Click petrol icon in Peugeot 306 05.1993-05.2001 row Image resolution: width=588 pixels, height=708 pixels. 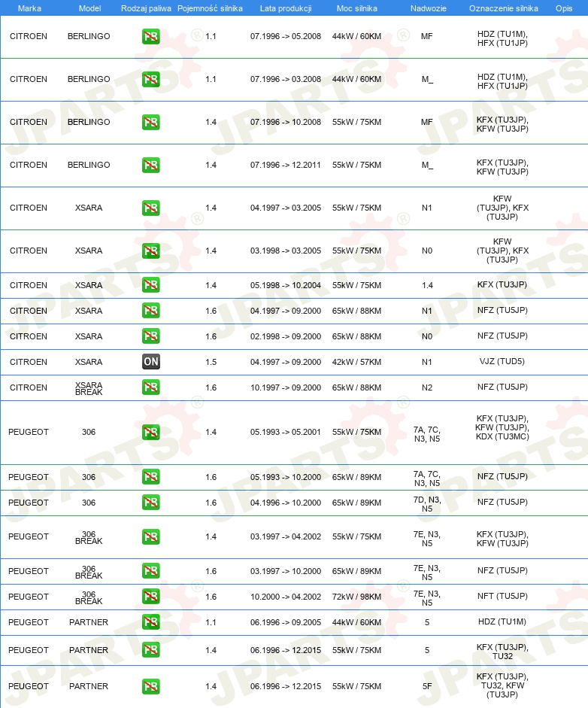coord(150,433)
